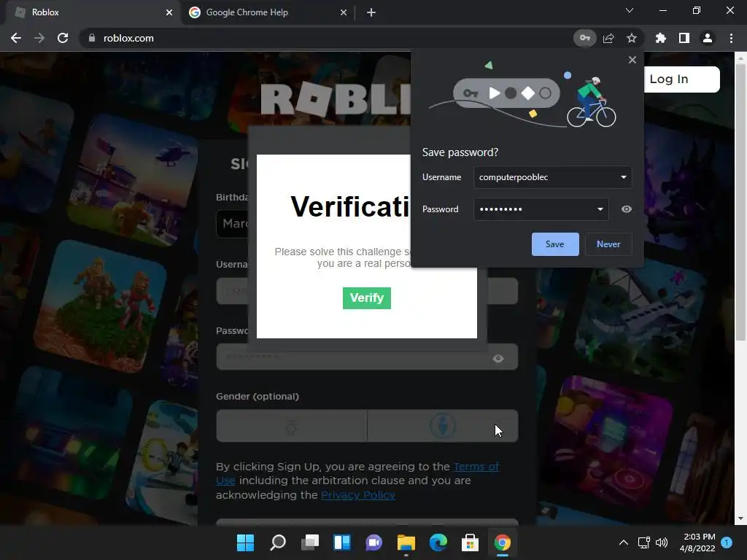Click the browser back arrow
Viewport: 747px width, 560px height.
click(16, 38)
